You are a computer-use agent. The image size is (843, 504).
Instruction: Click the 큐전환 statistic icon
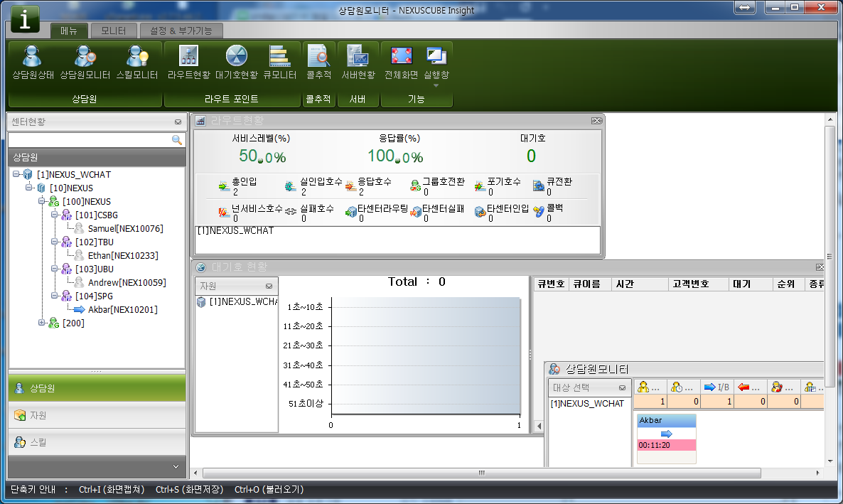point(539,186)
